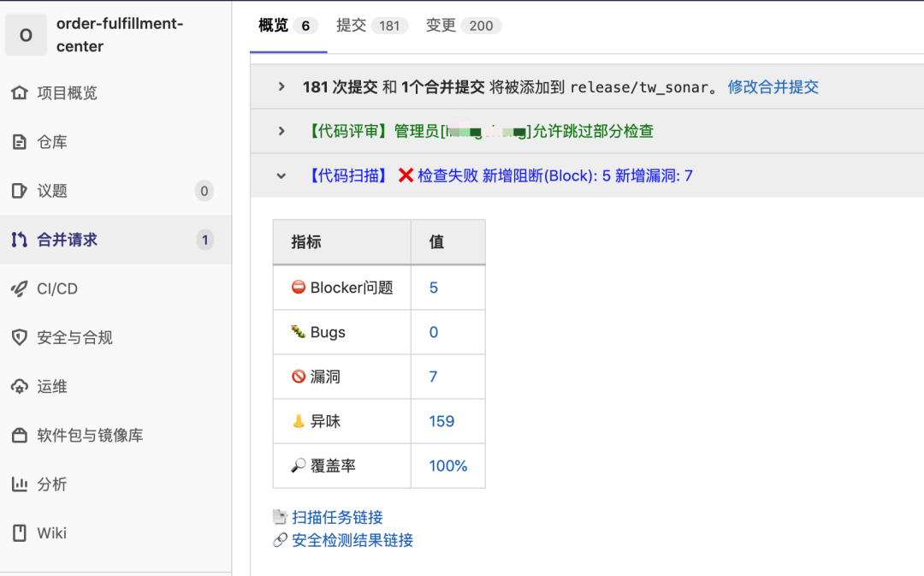Click the 概览 tab count badge 6

click(x=305, y=26)
